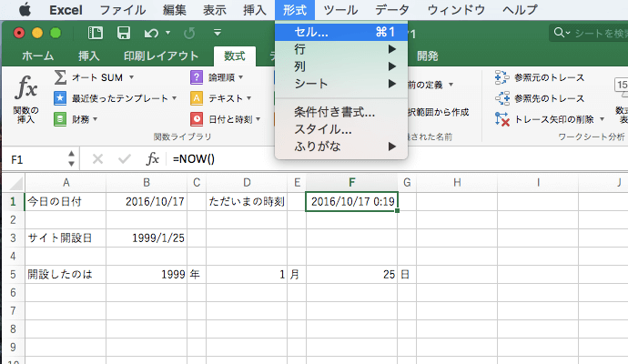Screen dimensions: 628x364
Task: Click the save floppy disk icon
Action: click(x=124, y=33)
